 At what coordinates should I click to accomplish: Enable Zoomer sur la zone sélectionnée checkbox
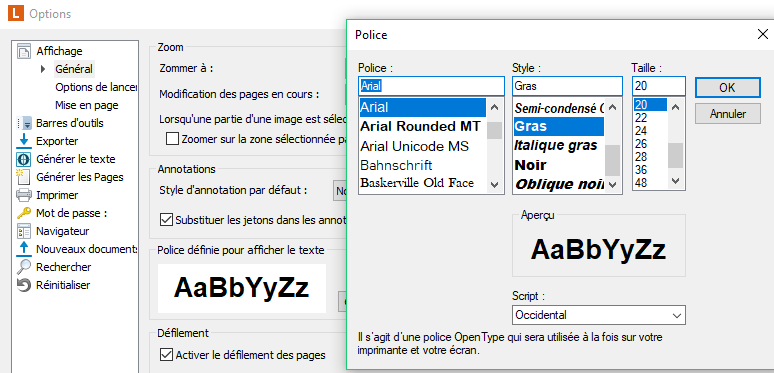[x=172, y=139]
